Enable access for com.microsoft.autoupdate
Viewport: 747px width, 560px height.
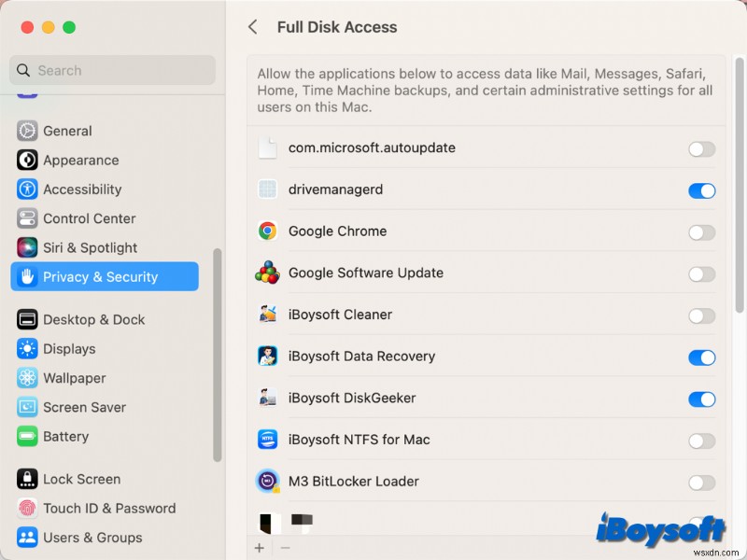tap(702, 149)
